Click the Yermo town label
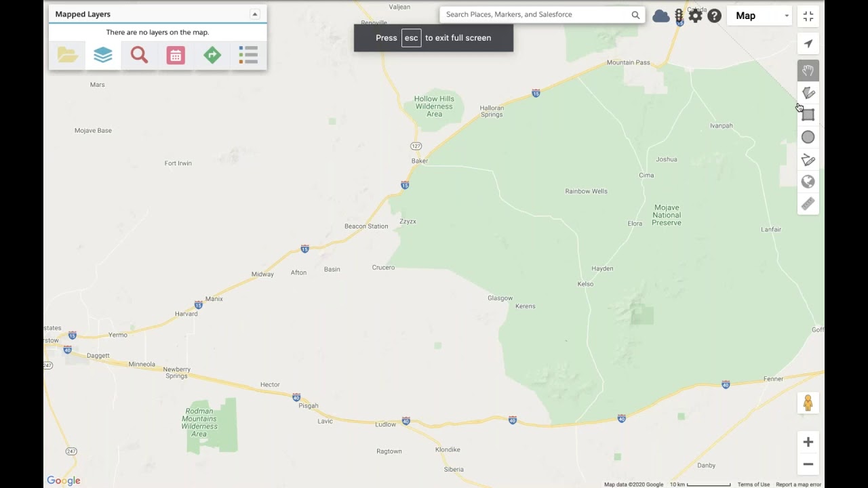Image resolution: width=868 pixels, height=488 pixels. point(117,335)
